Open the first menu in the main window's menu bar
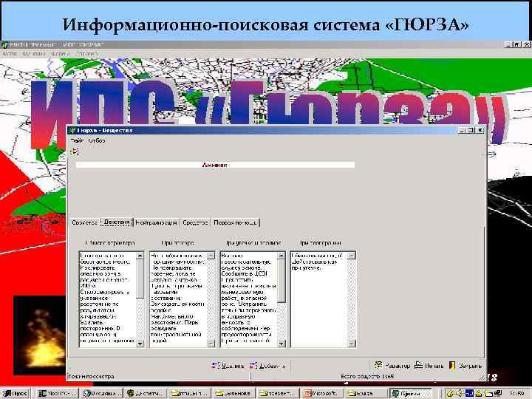Screen dimensions: 532x399 point(10,54)
